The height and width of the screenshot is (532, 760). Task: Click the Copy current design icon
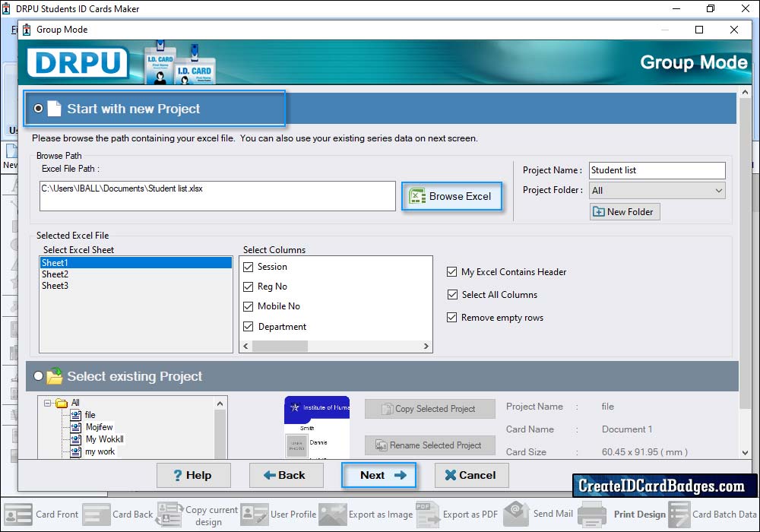(x=169, y=514)
